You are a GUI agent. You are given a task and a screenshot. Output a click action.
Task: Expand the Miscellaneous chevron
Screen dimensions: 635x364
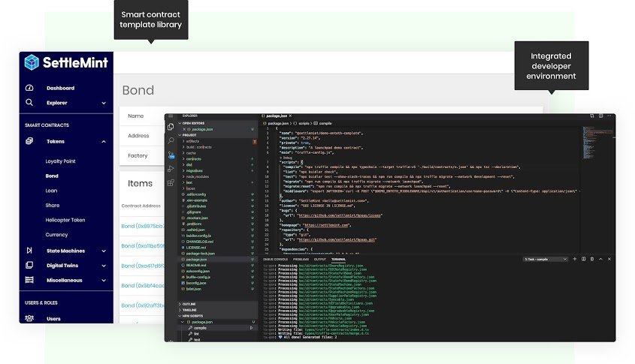tap(104, 280)
